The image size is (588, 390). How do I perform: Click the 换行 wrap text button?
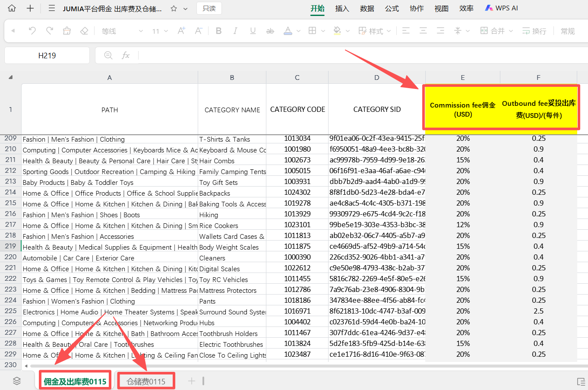(x=534, y=31)
